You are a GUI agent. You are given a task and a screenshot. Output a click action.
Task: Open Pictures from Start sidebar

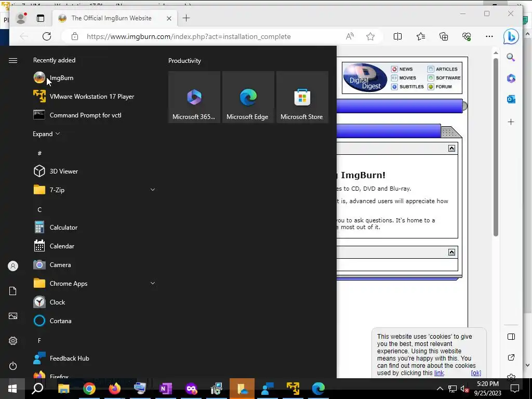pos(13,316)
